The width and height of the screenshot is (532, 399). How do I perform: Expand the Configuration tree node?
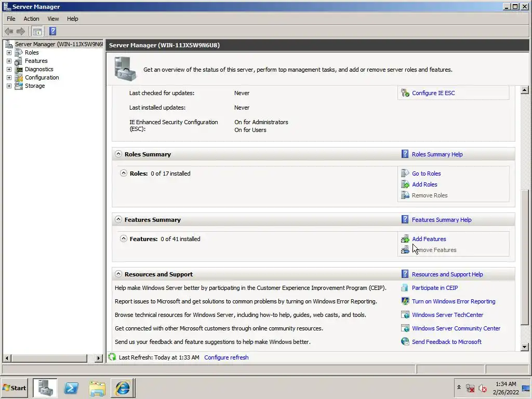pyautogui.click(x=9, y=78)
